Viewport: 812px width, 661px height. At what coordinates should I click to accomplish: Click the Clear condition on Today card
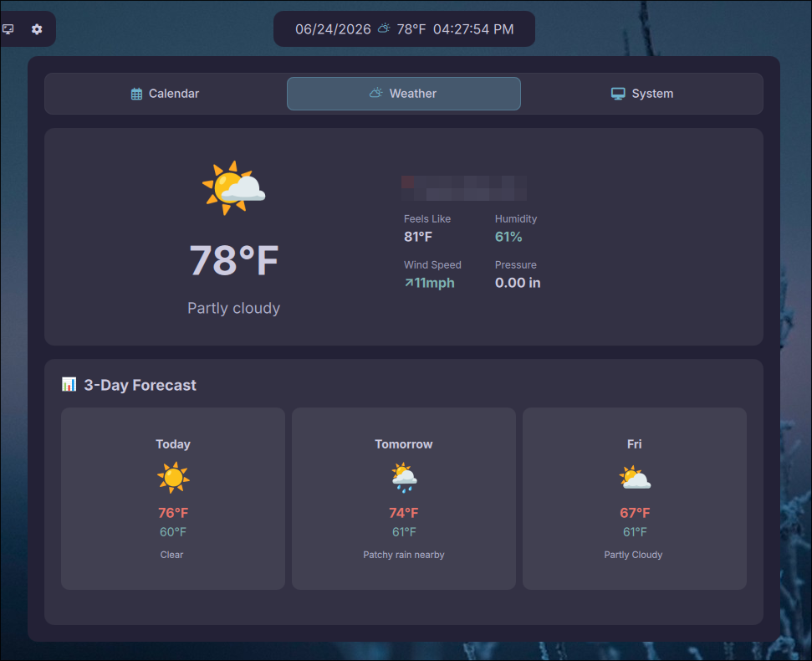[172, 555]
